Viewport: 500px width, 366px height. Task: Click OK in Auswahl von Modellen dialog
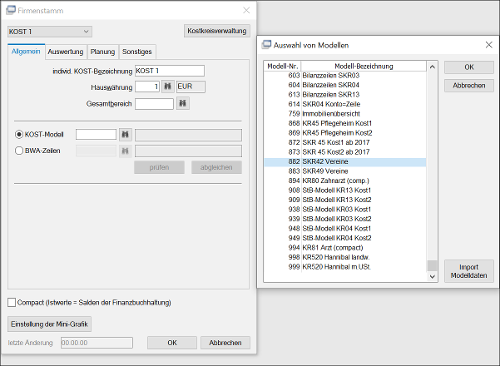coord(469,67)
